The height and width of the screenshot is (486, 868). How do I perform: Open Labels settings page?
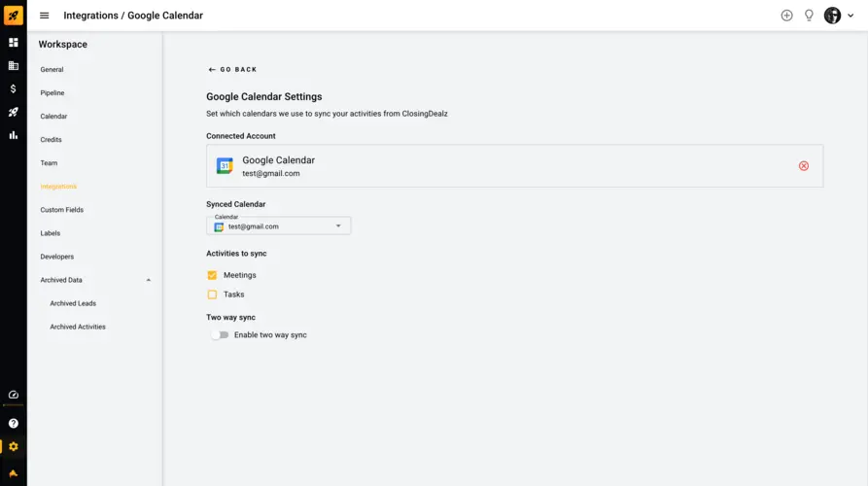click(51, 233)
